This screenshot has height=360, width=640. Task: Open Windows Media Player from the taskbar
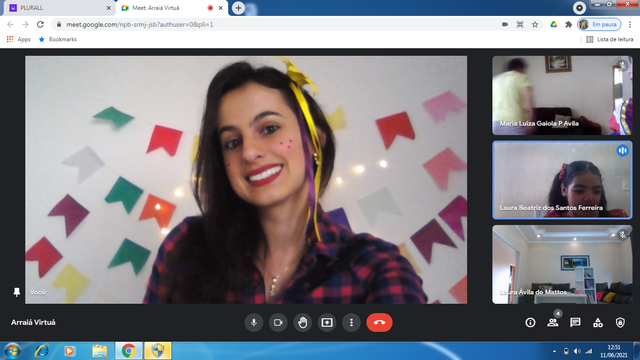point(69,351)
